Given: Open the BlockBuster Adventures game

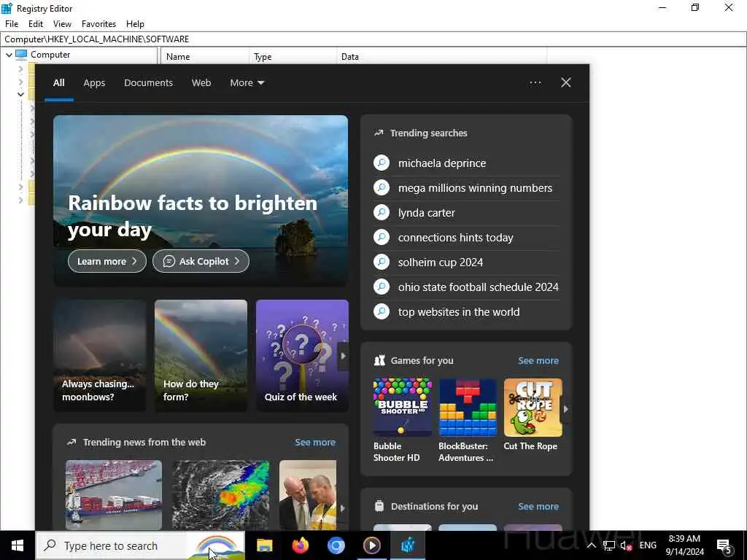Looking at the screenshot, I should [467, 420].
